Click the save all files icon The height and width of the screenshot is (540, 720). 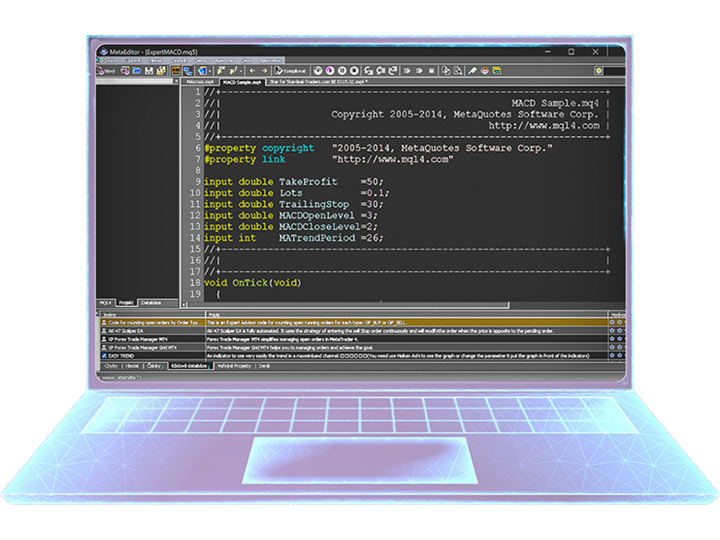tap(161, 71)
